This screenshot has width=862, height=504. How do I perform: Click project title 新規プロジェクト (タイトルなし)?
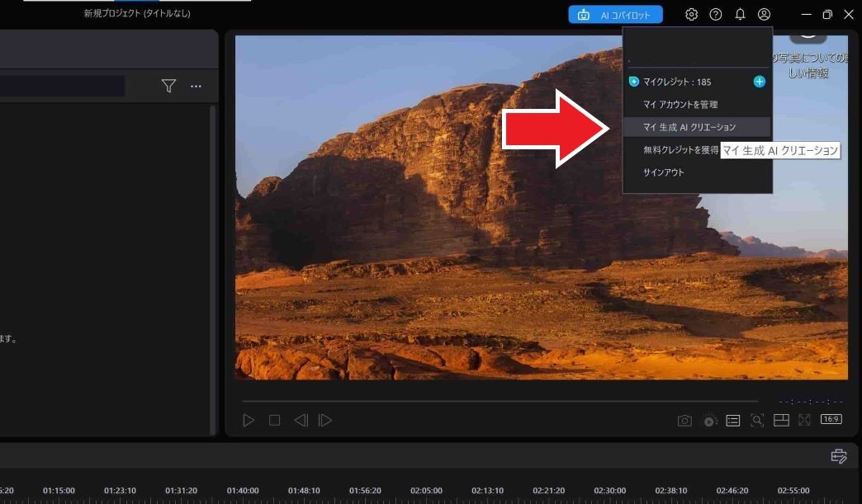[x=137, y=13]
